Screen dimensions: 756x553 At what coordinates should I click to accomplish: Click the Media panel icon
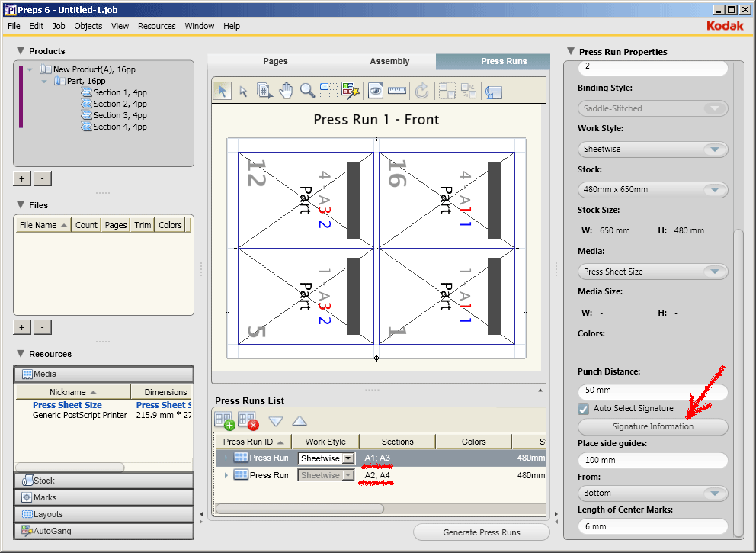tap(27, 374)
